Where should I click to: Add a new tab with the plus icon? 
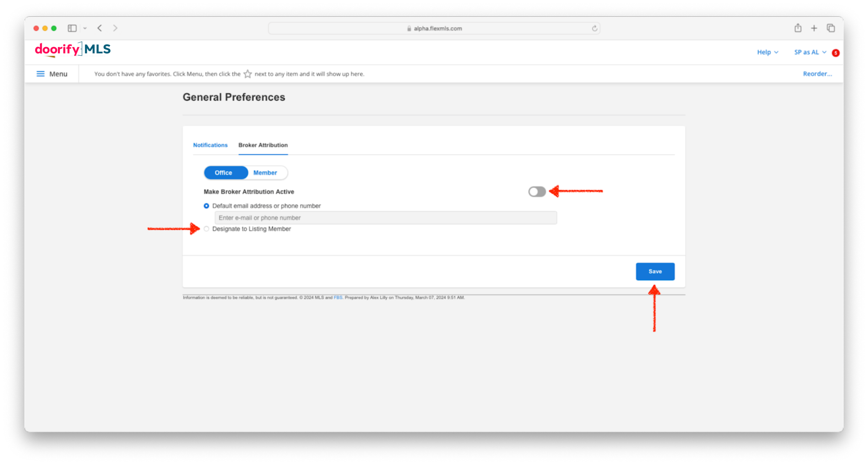[x=814, y=28]
